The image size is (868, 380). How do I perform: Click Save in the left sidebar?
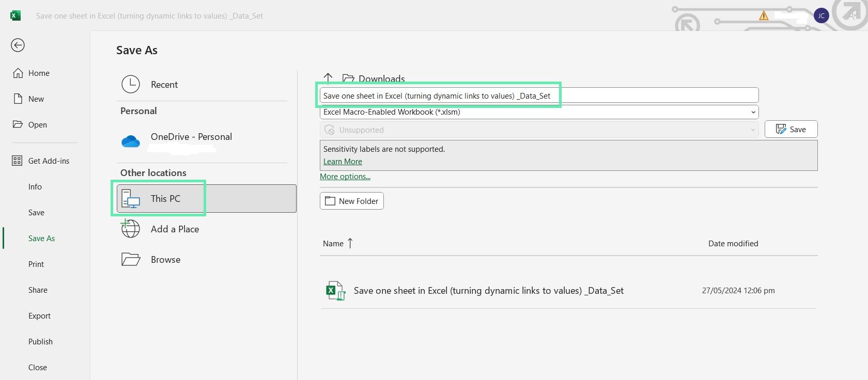click(x=36, y=213)
